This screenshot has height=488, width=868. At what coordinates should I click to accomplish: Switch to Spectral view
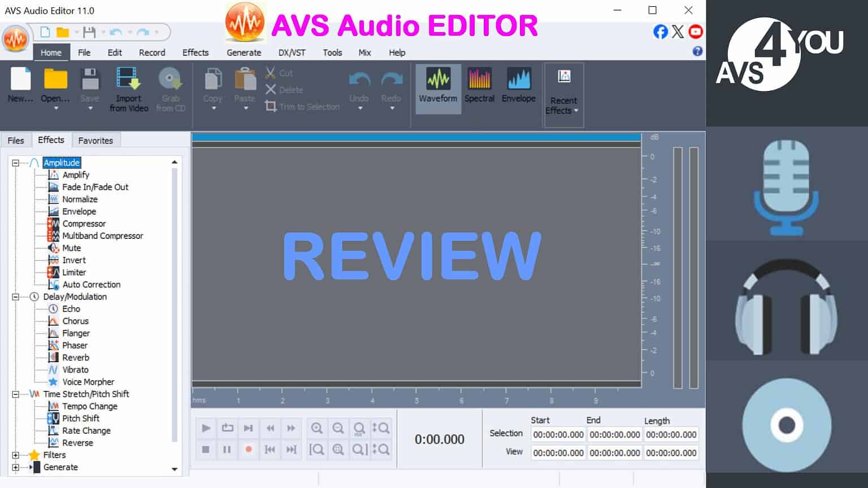[479, 86]
